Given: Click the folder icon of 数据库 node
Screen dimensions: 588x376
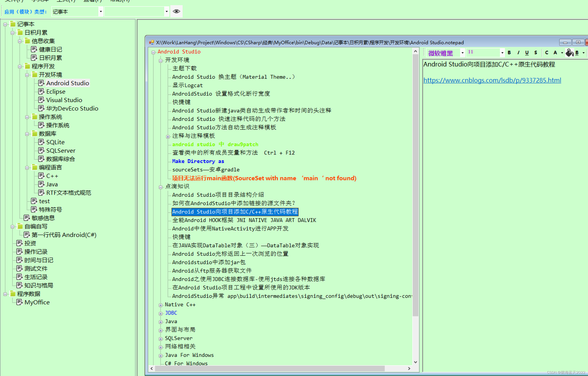Looking at the screenshot, I should tap(35, 134).
